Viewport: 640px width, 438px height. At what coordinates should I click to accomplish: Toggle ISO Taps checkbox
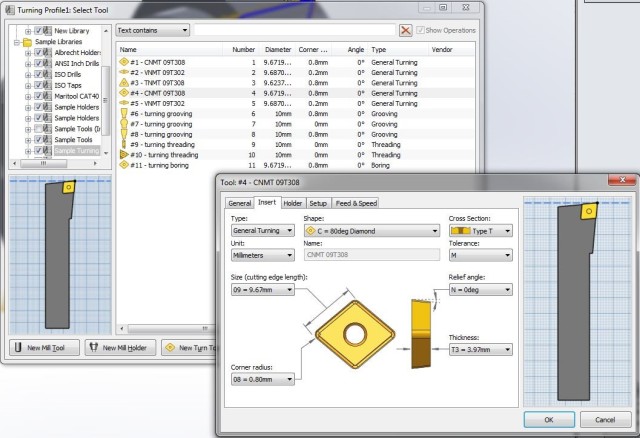tap(38, 85)
